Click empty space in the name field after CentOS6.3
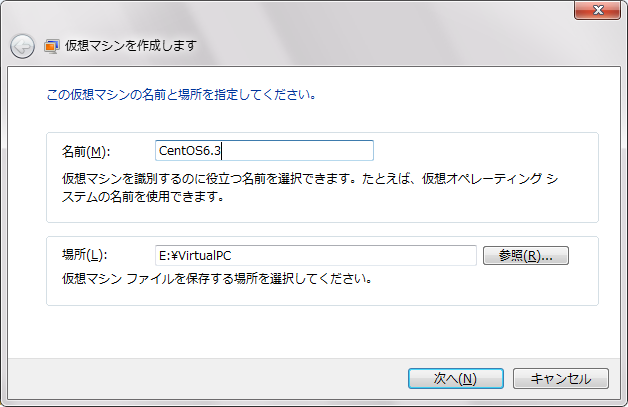The width and height of the screenshot is (628, 407). (296, 151)
